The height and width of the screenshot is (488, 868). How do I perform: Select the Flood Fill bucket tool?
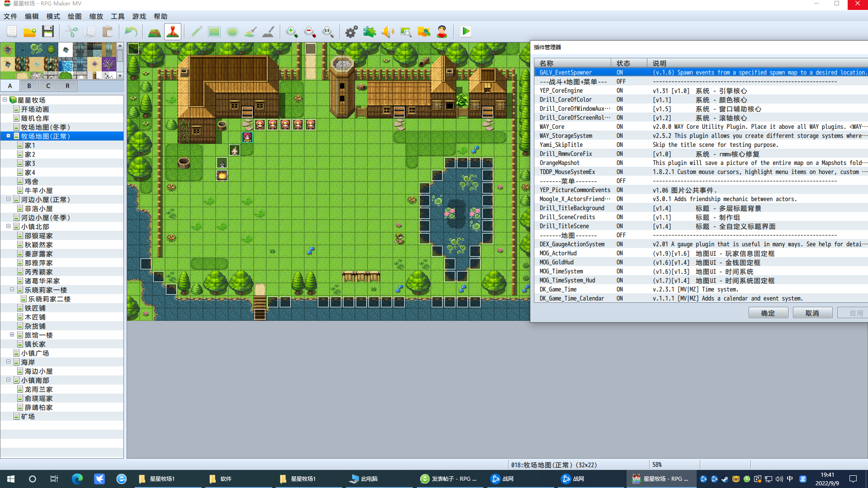coord(250,32)
